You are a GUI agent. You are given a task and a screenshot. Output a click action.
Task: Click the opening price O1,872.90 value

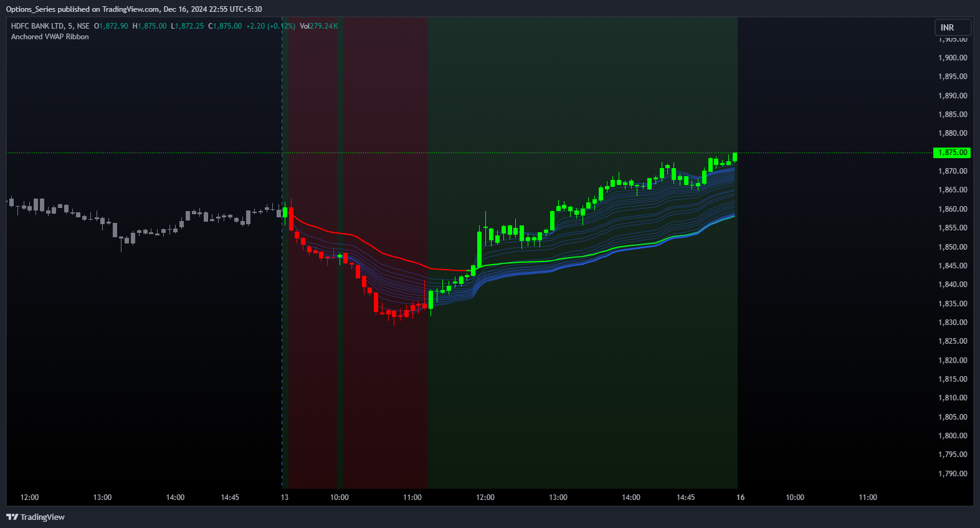click(111, 26)
